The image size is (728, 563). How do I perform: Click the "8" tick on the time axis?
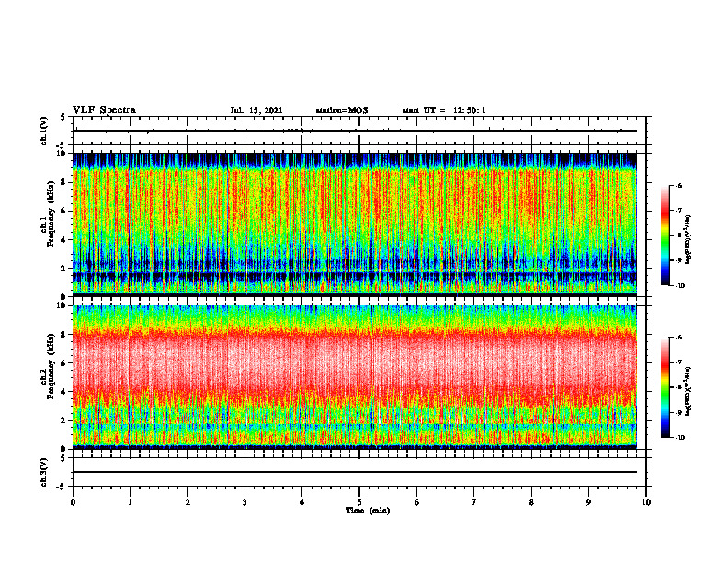click(x=531, y=502)
